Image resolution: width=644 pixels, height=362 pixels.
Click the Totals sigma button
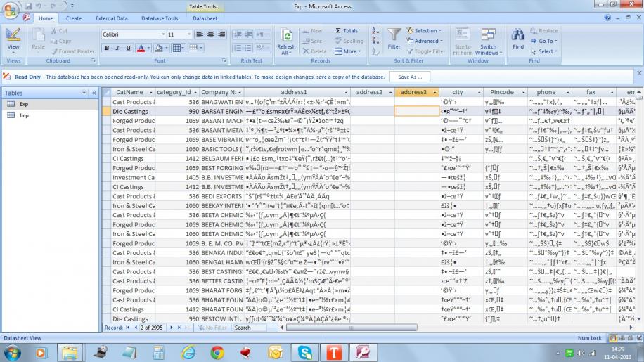point(346,30)
